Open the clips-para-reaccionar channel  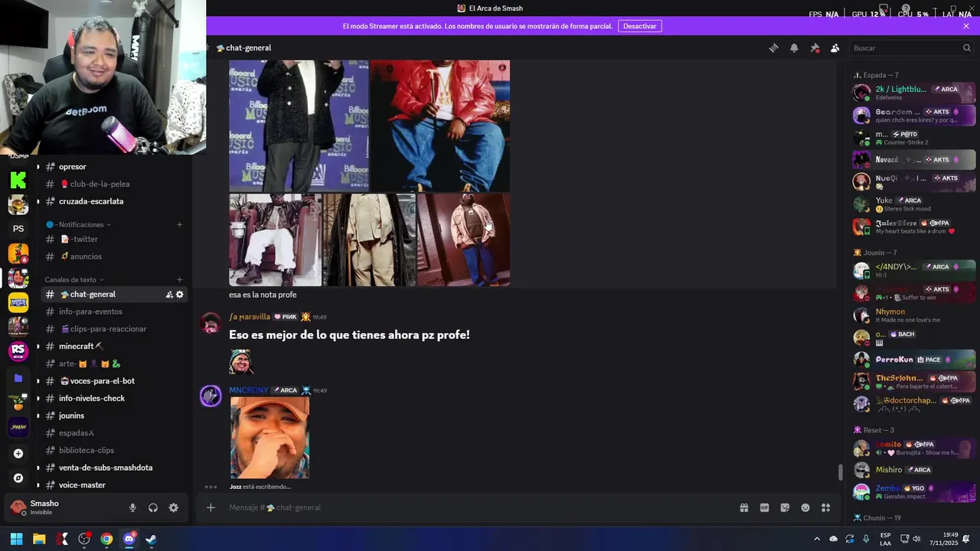click(113, 329)
